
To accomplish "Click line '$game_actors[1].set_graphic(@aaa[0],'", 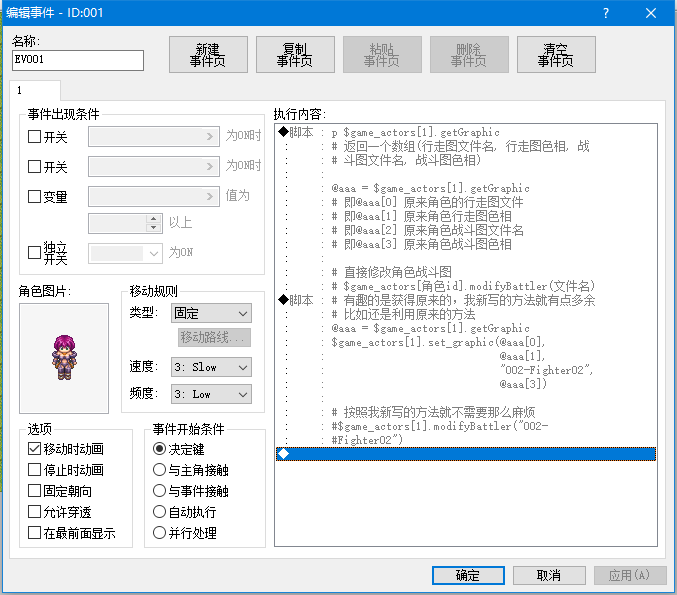I will tap(438, 342).
